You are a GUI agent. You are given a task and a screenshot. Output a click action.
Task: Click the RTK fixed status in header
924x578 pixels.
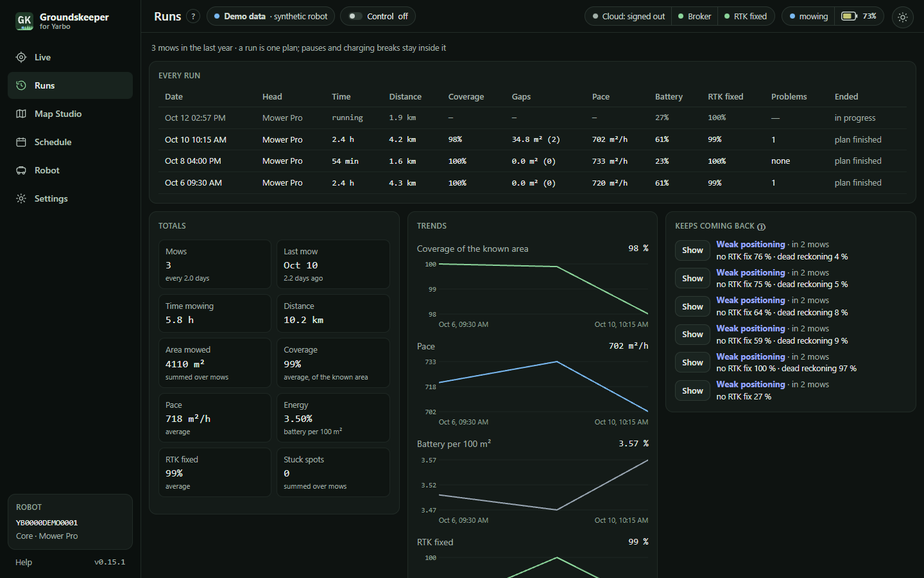(x=746, y=17)
